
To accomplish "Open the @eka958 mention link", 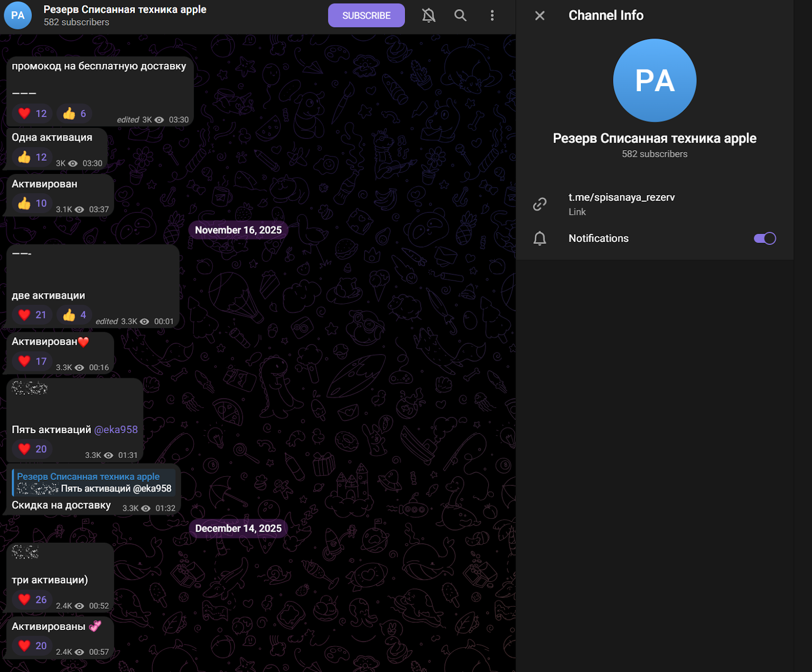I will click(x=116, y=430).
